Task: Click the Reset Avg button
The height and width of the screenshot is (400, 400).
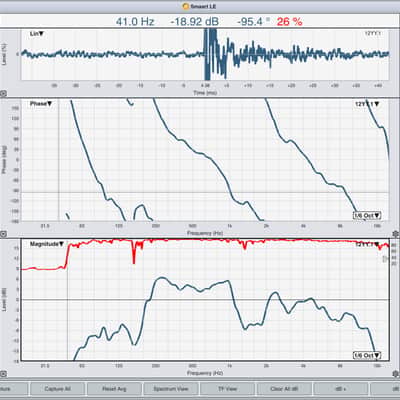Action: tap(114, 389)
